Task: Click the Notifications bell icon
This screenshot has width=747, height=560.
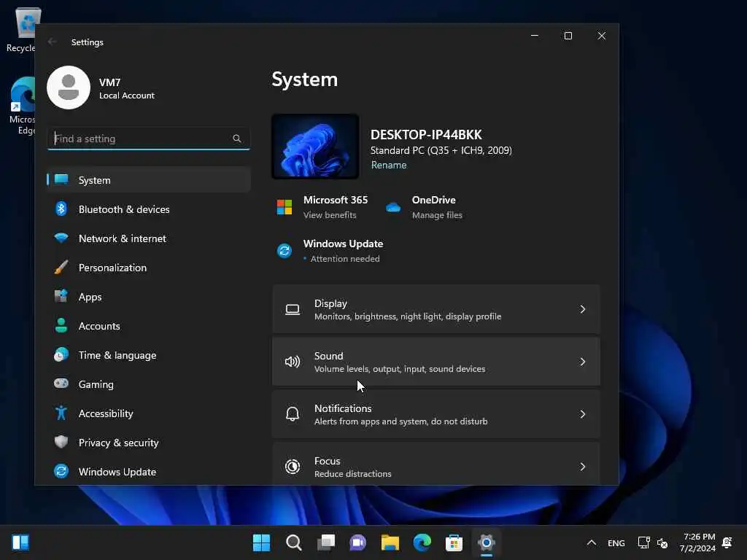Action: pyautogui.click(x=292, y=414)
